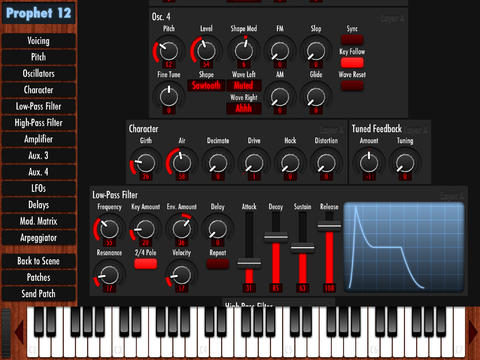480x360 pixels.
Task: Click the Character Air knob
Action: pyautogui.click(x=182, y=163)
